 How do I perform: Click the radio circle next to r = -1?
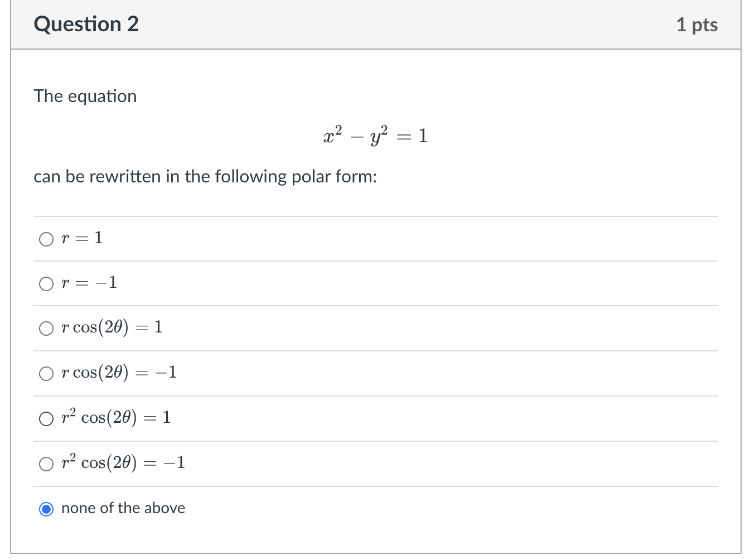tap(46, 283)
